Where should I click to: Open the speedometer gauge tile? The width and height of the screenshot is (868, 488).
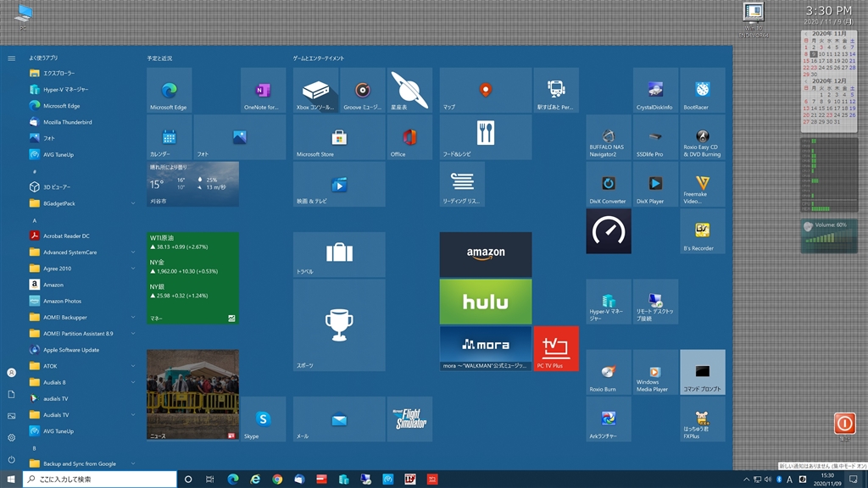[x=609, y=231]
